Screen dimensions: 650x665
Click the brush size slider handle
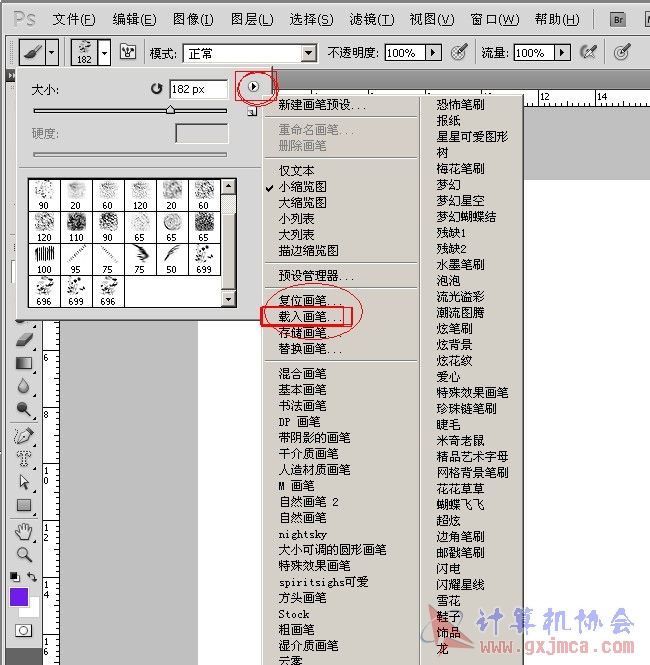pos(170,110)
